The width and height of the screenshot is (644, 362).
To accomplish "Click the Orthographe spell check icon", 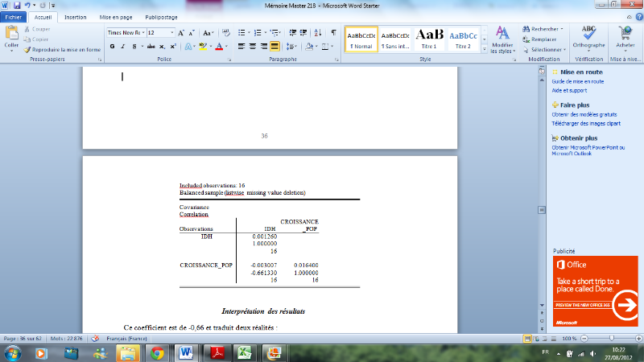I will pos(588,32).
